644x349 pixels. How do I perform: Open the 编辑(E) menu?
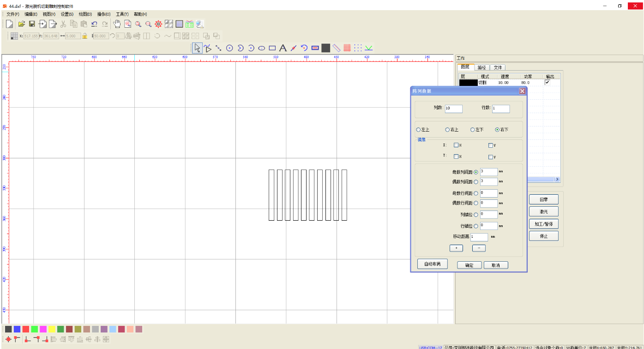coord(30,14)
